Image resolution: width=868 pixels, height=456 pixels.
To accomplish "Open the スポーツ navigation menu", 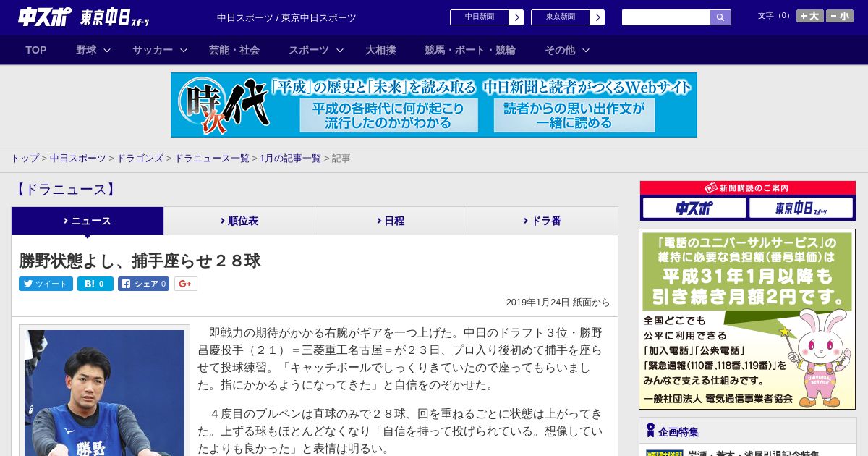I will 309,50.
